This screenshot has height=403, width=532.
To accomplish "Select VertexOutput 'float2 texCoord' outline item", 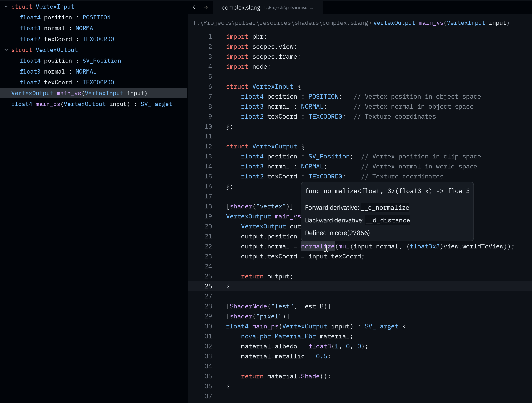I will tap(67, 82).
